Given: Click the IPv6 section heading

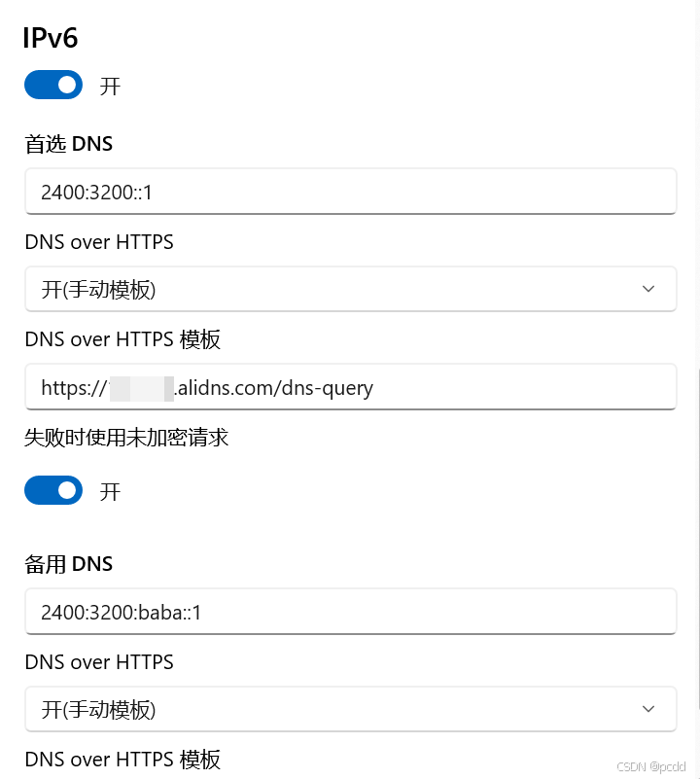Looking at the screenshot, I should [49, 37].
